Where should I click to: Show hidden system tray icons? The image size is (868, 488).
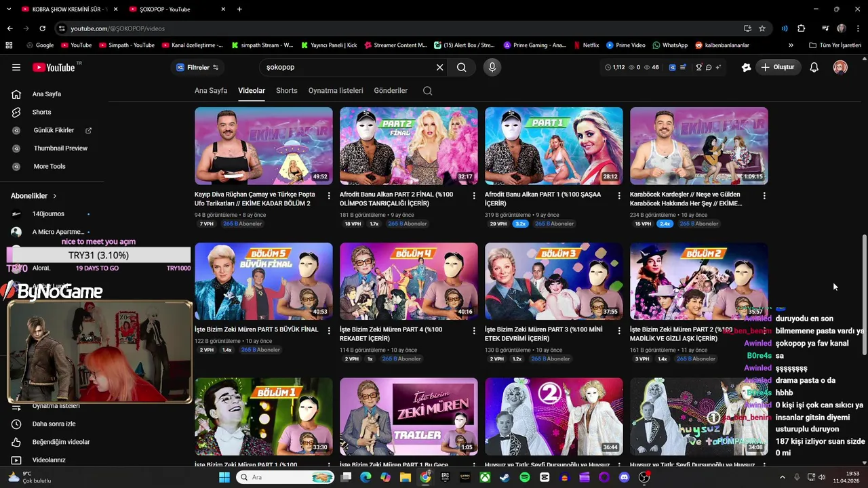(782, 477)
